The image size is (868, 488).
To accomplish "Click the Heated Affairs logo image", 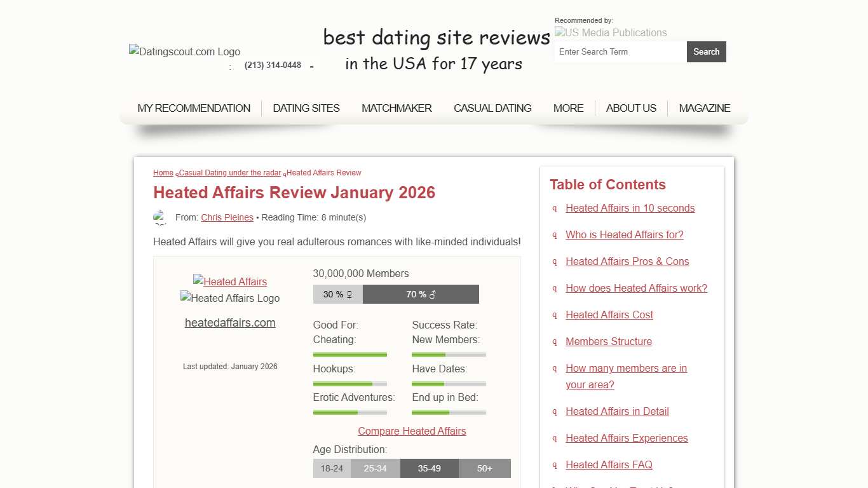I will click(x=230, y=298).
